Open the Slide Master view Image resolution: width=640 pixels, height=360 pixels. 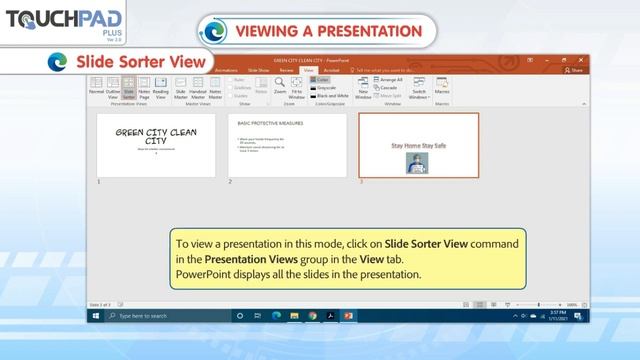[x=180, y=87]
